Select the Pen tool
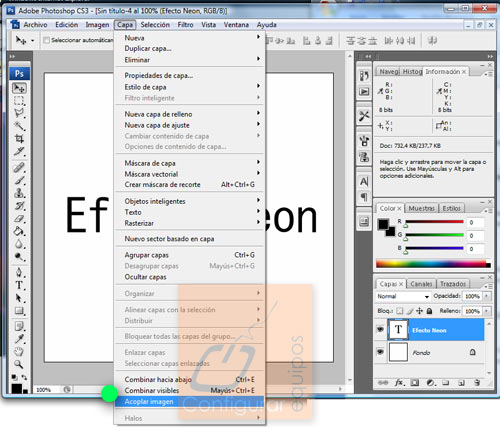Viewport: 500px width, 427px height. tap(19, 272)
